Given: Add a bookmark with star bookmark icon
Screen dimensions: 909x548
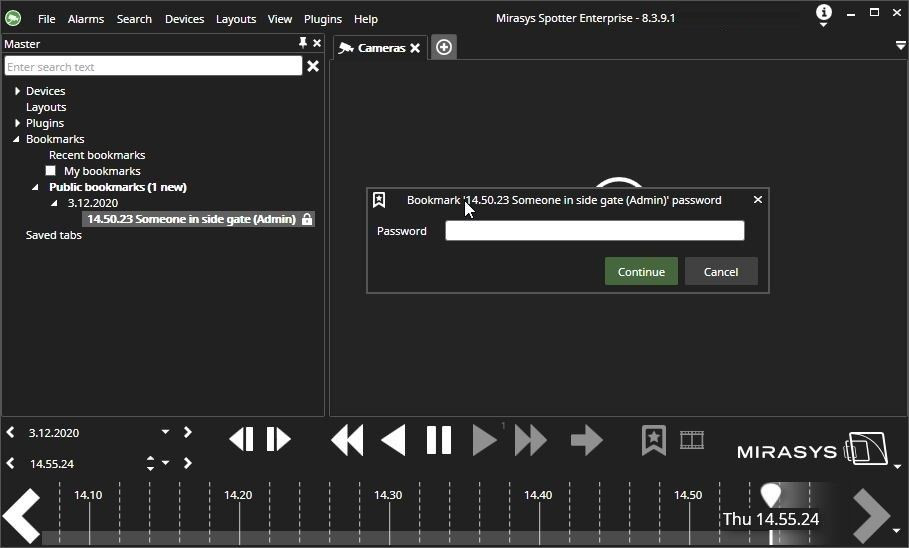Looking at the screenshot, I should tap(654, 440).
